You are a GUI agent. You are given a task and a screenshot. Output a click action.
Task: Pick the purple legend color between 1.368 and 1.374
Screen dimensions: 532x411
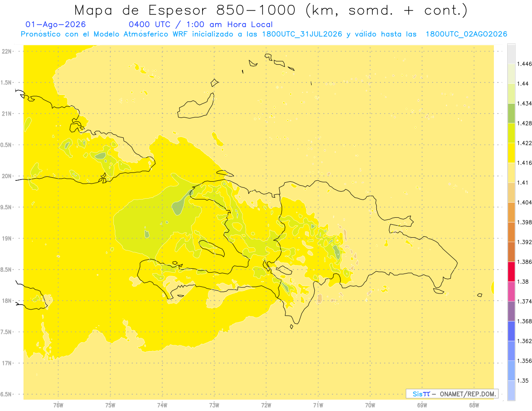click(x=511, y=311)
